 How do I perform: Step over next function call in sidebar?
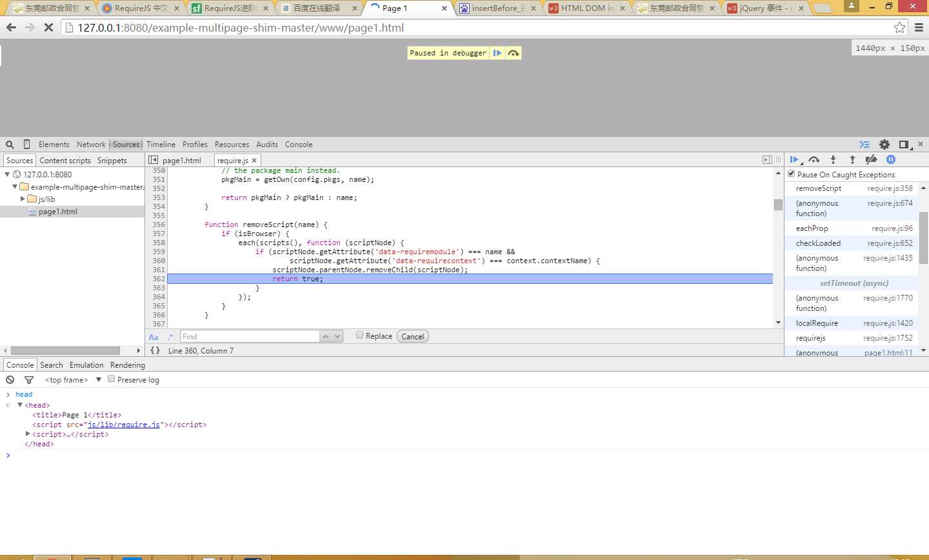[x=814, y=159]
